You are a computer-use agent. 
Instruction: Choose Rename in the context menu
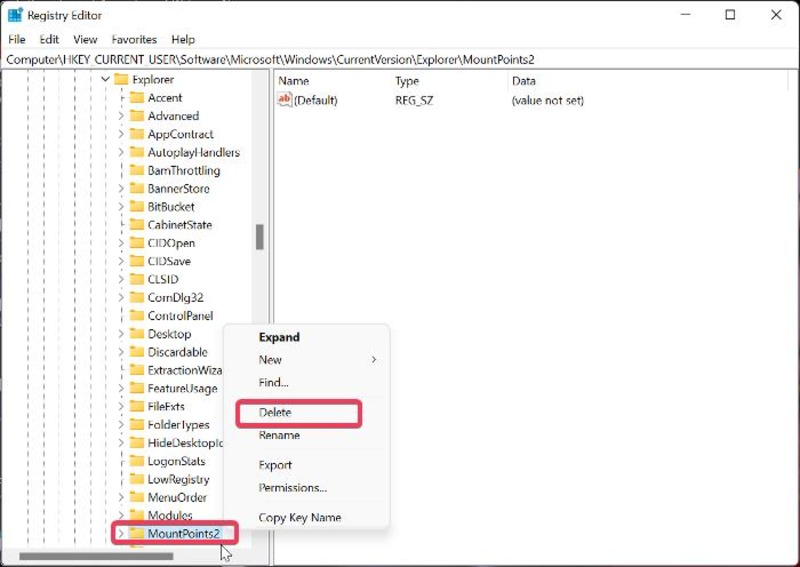(x=306, y=435)
